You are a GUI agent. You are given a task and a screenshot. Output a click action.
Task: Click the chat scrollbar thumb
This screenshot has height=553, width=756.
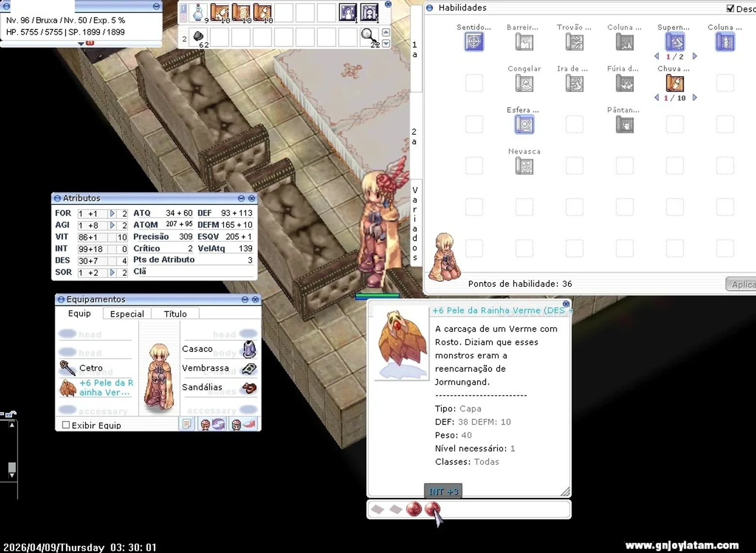click(x=12, y=468)
